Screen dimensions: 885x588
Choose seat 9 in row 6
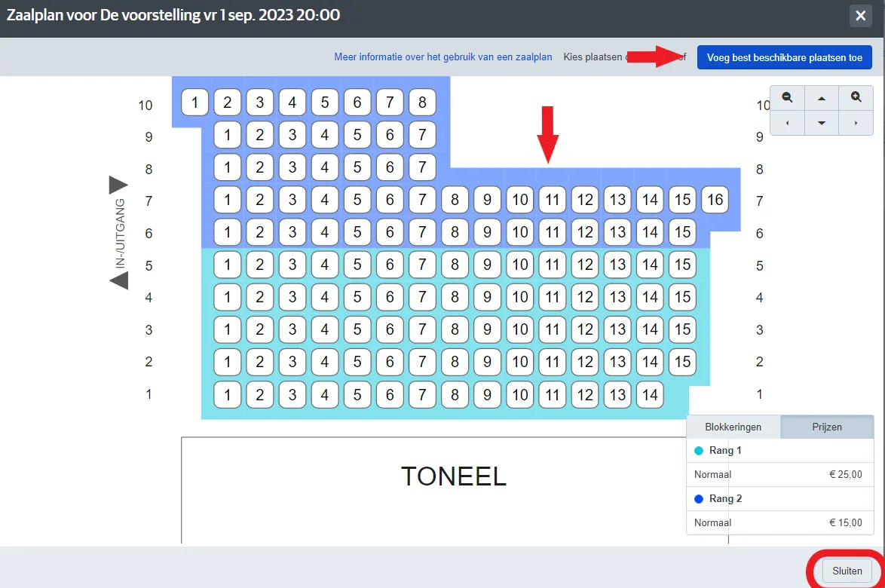pos(487,232)
